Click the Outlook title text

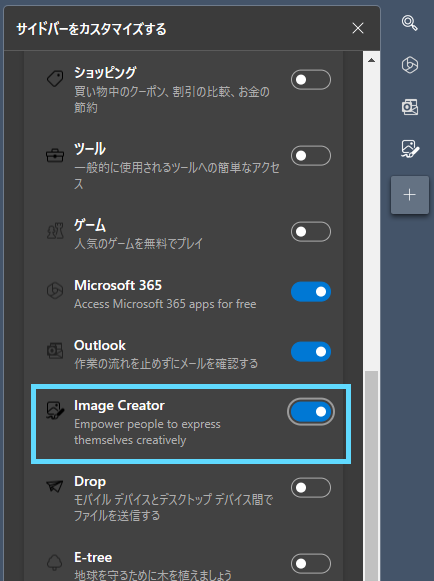pyautogui.click(x=100, y=345)
